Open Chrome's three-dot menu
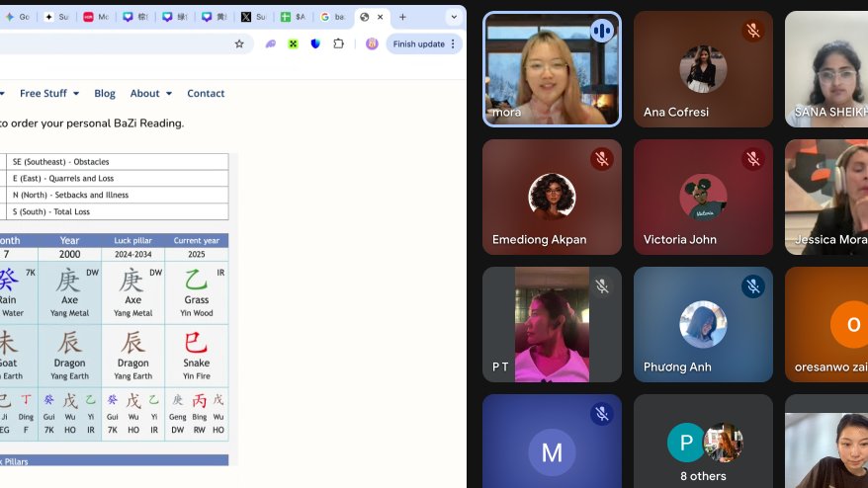 click(x=453, y=43)
